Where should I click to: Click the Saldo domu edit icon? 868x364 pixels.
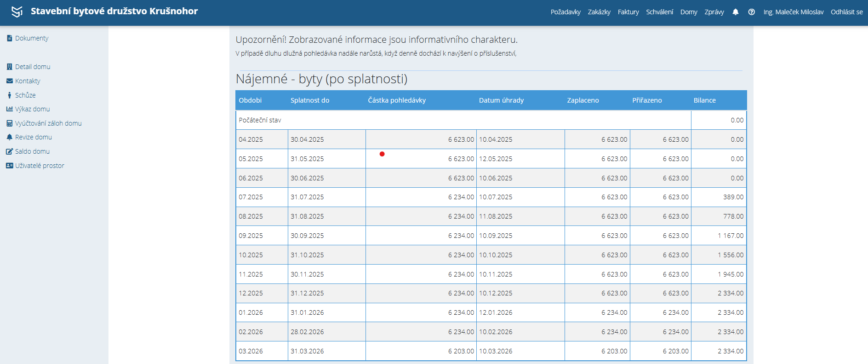pyautogui.click(x=9, y=151)
